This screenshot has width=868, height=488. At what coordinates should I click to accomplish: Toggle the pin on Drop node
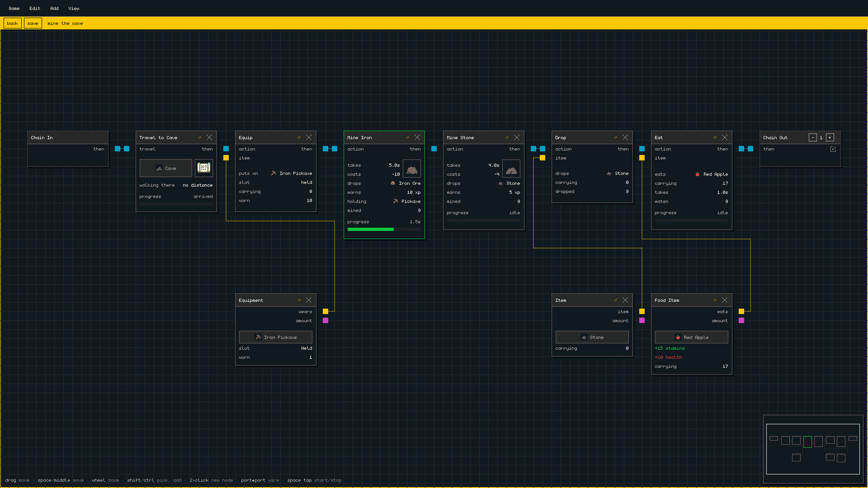point(615,137)
